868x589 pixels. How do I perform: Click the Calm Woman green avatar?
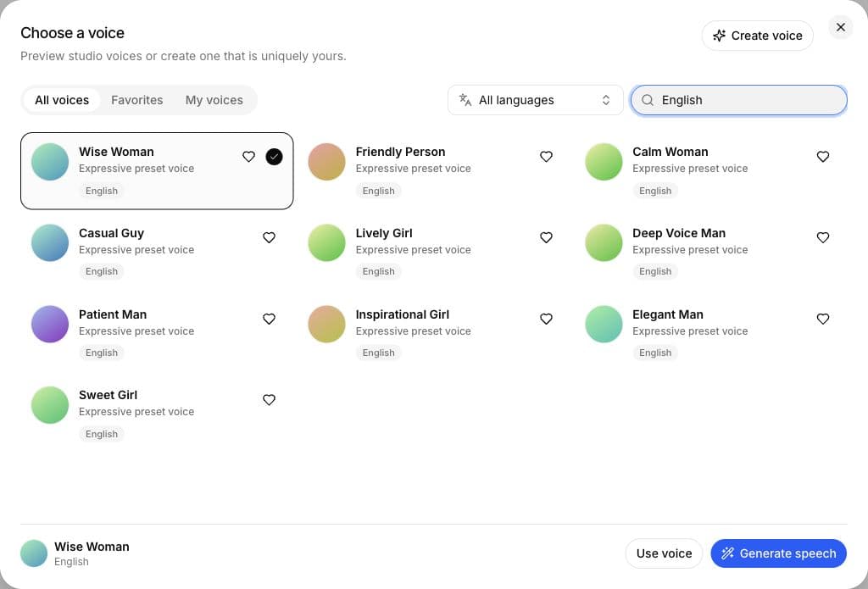(x=604, y=162)
